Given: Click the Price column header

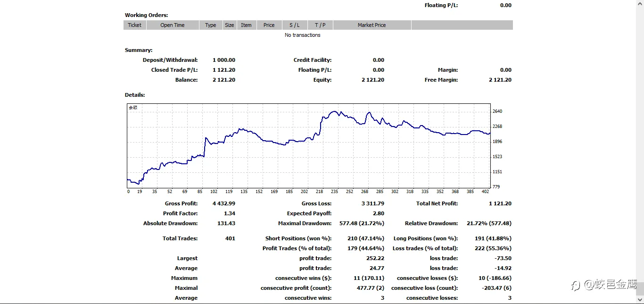Looking at the screenshot, I should coord(269,25).
